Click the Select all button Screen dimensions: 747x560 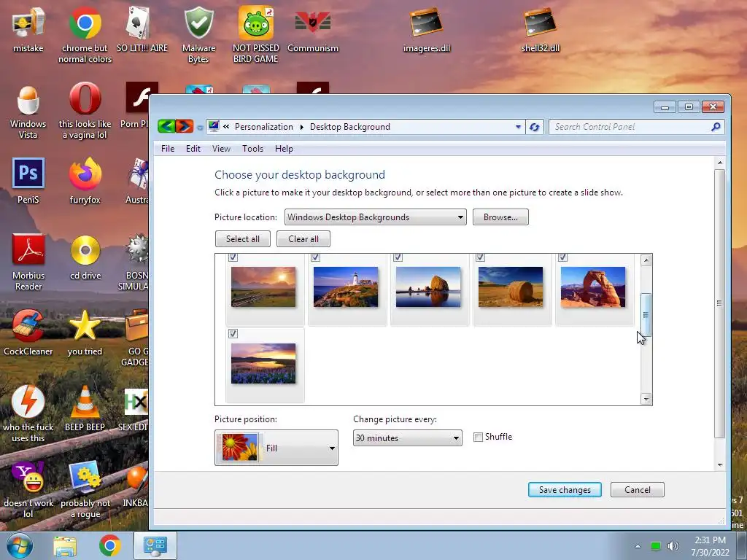point(242,239)
